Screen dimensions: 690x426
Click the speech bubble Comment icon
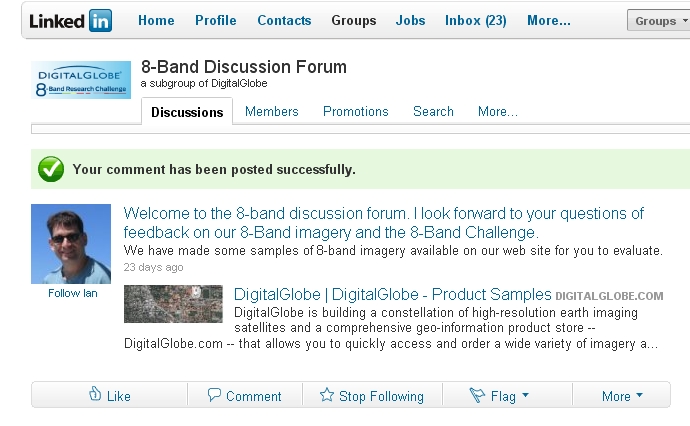pyautogui.click(x=214, y=395)
